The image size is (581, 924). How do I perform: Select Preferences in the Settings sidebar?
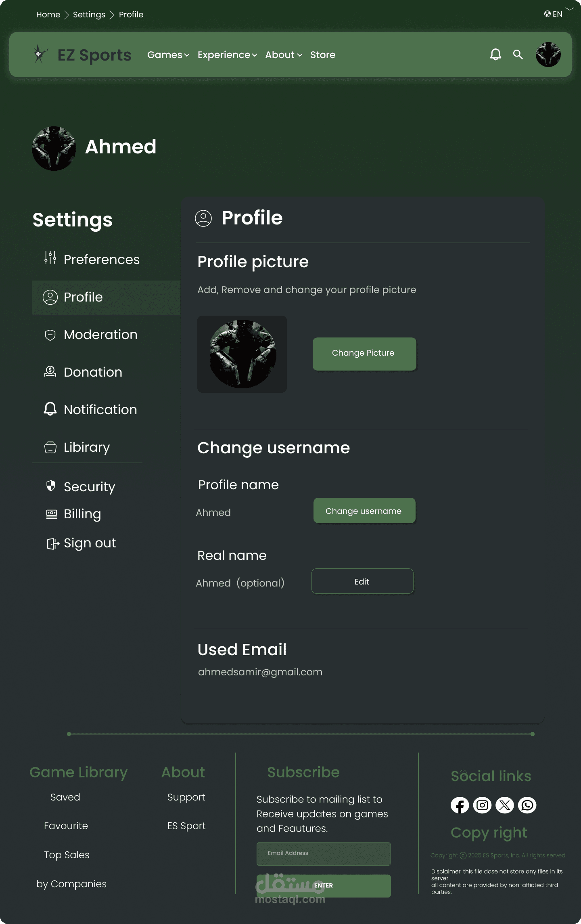tap(101, 260)
